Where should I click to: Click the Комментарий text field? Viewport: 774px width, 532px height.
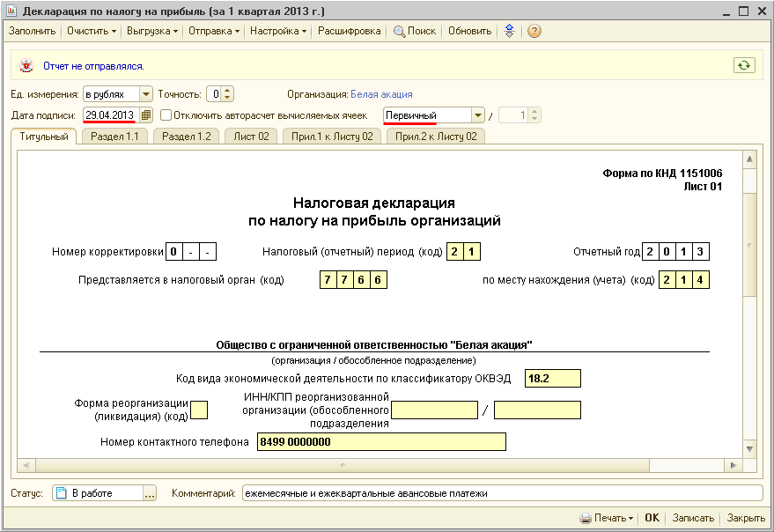pos(502,493)
